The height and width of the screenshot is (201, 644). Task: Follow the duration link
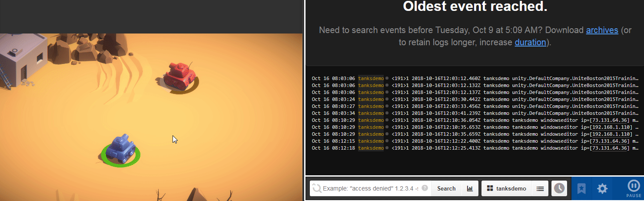(530, 42)
